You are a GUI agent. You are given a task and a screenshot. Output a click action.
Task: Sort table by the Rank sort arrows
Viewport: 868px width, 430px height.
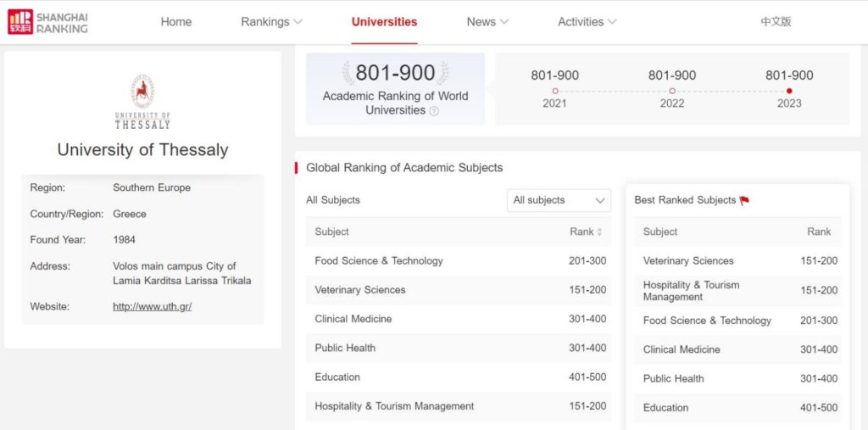tap(599, 232)
